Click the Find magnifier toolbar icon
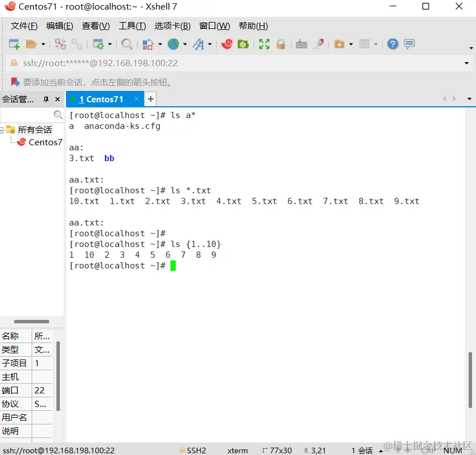 [127, 45]
